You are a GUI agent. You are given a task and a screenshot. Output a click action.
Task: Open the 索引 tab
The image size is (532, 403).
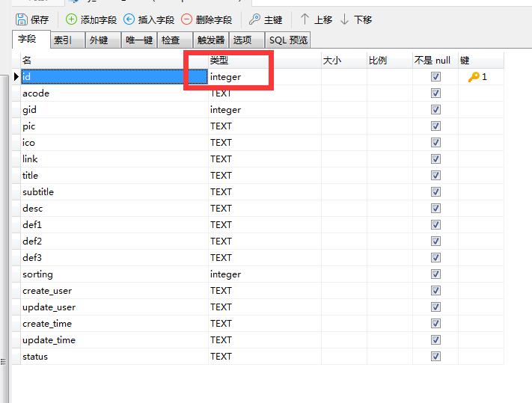click(64, 40)
